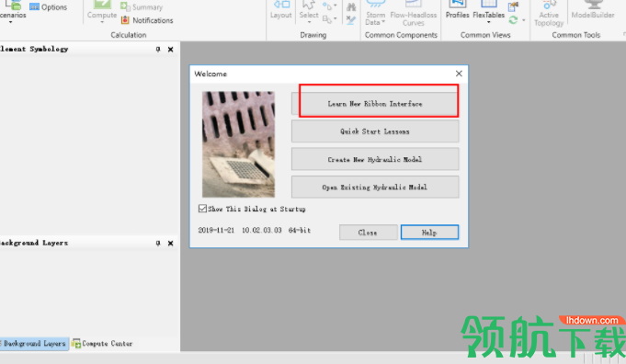Open Flow-Headloss Curves
The width and height of the screenshot is (626, 364).
pos(414,14)
